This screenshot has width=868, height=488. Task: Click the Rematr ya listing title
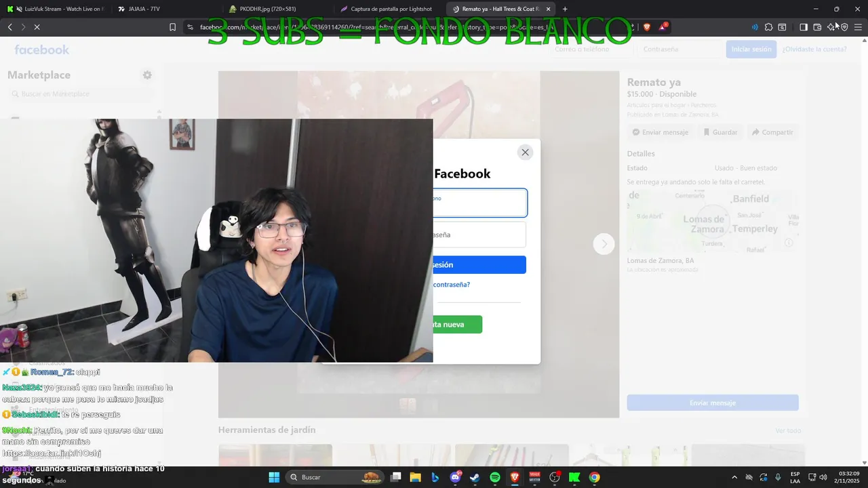654,82
